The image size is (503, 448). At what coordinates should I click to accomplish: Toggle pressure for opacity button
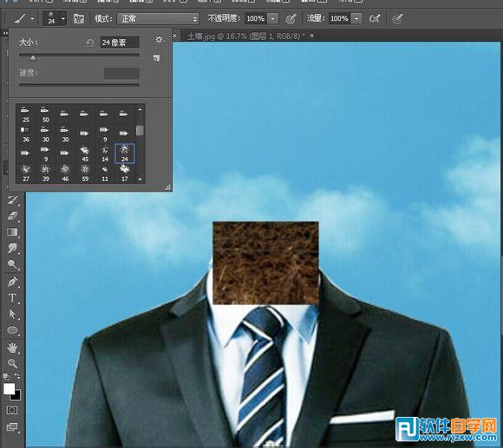tap(291, 19)
